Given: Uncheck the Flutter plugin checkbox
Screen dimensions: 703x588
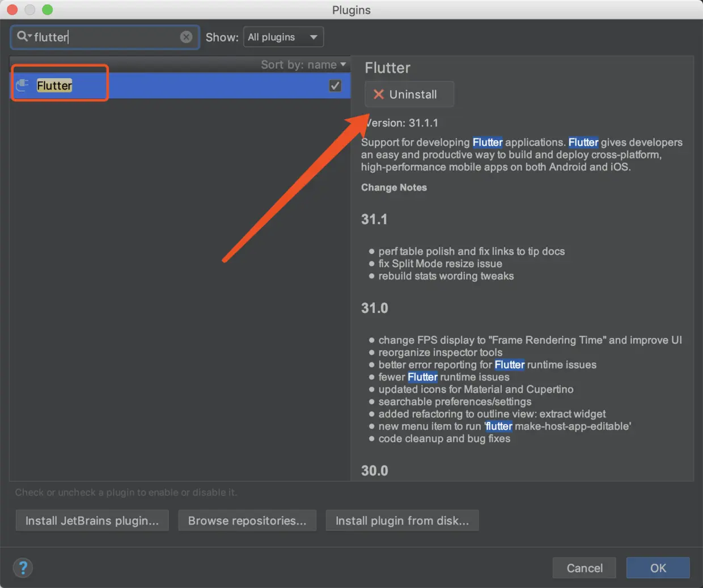Looking at the screenshot, I should coord(335,86).
